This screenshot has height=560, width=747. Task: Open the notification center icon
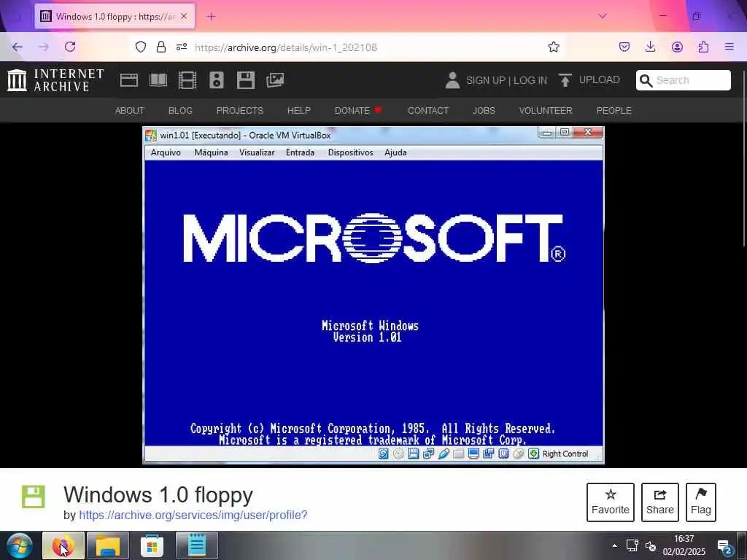(x=725, y=547)
